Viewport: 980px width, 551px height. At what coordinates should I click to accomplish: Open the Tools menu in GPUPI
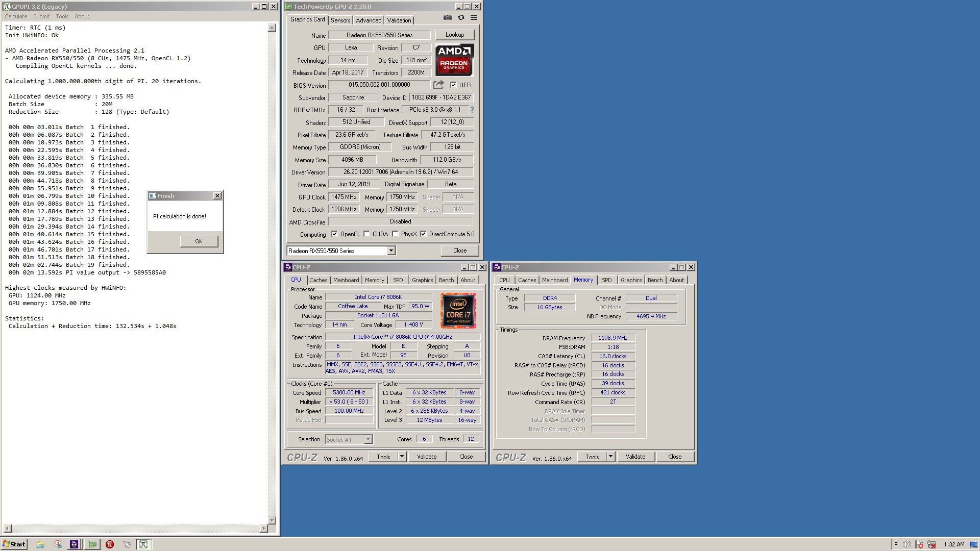(62, 16)
